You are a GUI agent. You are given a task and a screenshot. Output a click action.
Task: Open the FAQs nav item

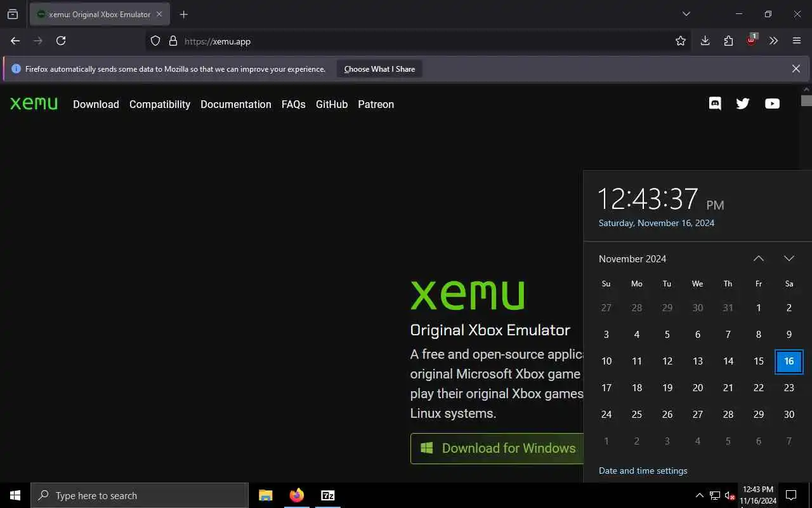(x=294, y=104)
